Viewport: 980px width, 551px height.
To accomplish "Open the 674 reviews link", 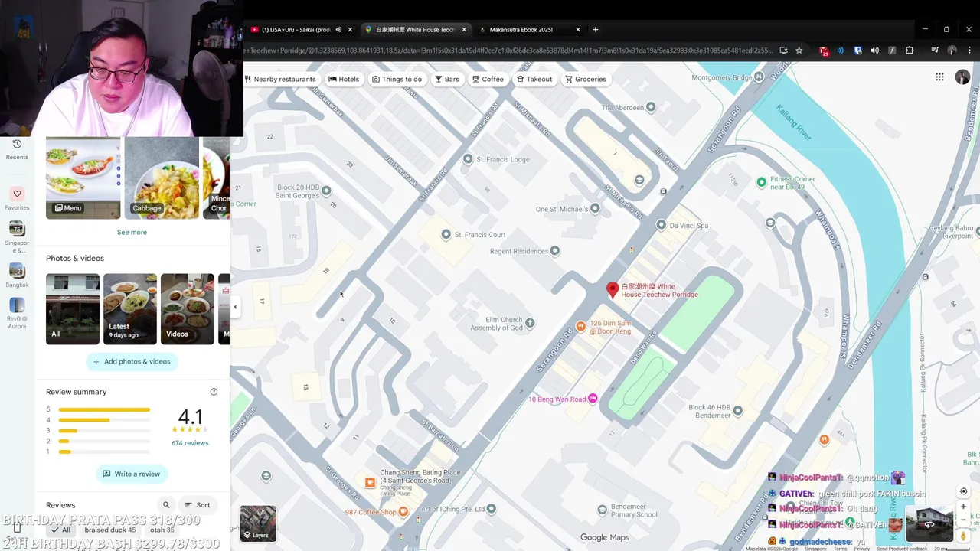I will point(190,443).
